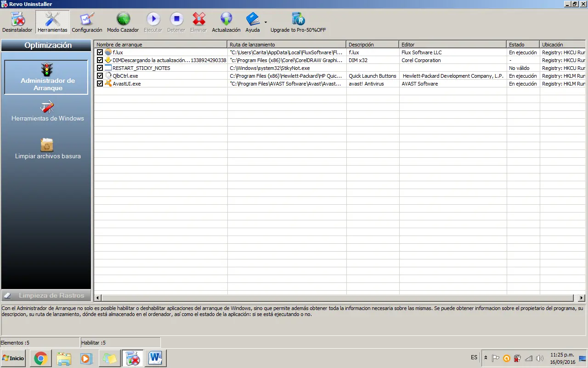
Task: Sort by Descripción column
Action: click(373, 45)
